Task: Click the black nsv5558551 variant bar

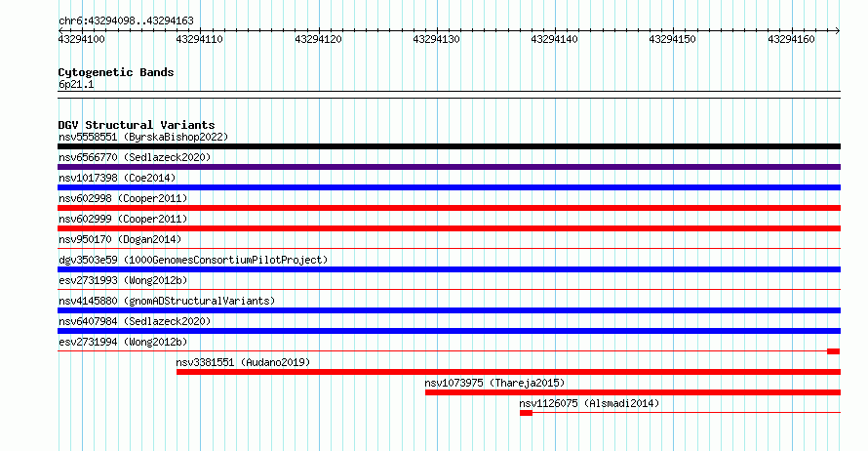Action: point(449,146)
